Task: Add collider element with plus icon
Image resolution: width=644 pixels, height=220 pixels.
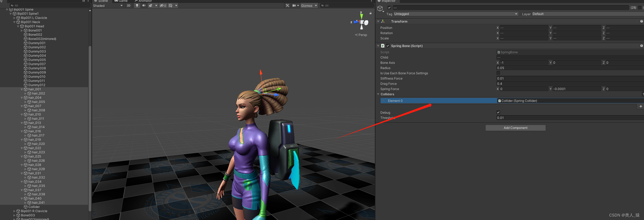Action: [x=641, y=106]
